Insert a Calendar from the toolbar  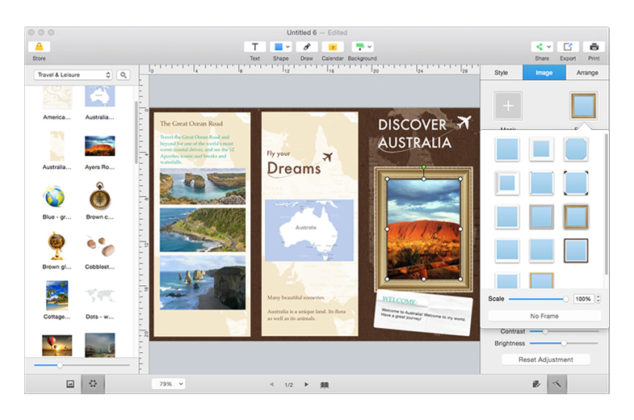pos(333,46)
